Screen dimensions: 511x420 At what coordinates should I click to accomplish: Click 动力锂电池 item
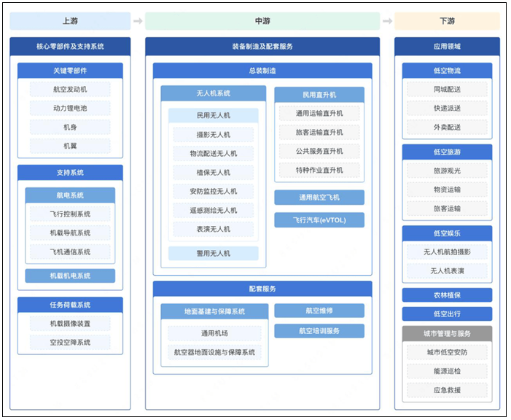coord(70,108)
